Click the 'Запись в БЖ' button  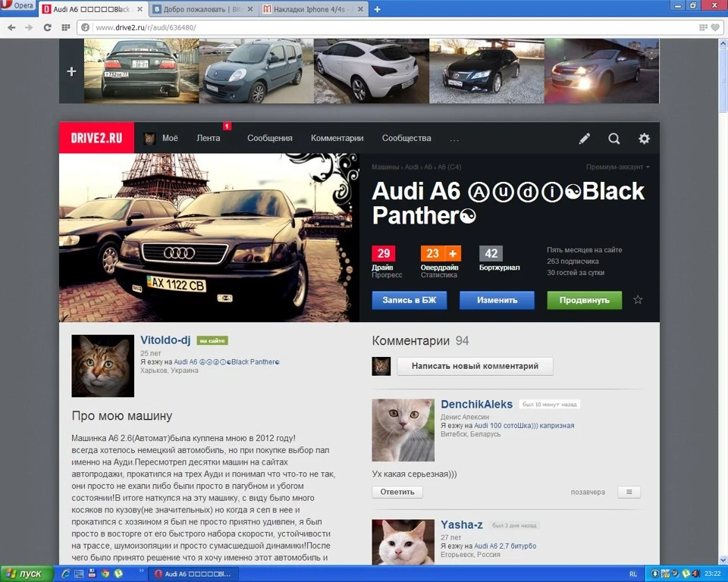point(409,300)
